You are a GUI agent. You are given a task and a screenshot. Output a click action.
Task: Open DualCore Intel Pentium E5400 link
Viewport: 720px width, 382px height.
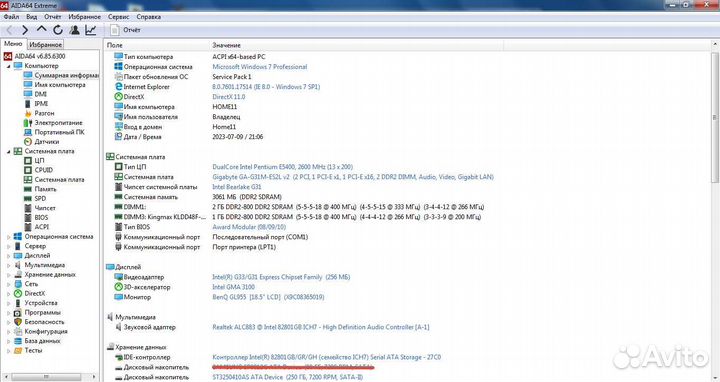(x=282, y=167)
